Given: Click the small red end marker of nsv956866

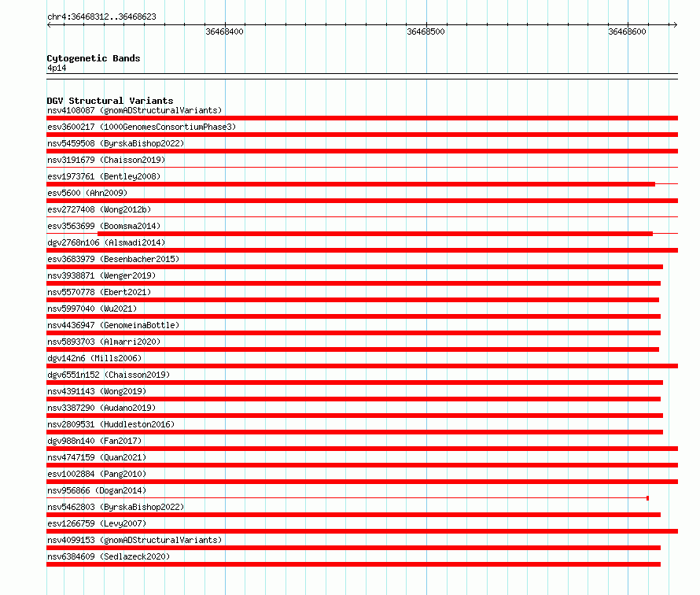Looking at the screenshot, I should [648, 498].
